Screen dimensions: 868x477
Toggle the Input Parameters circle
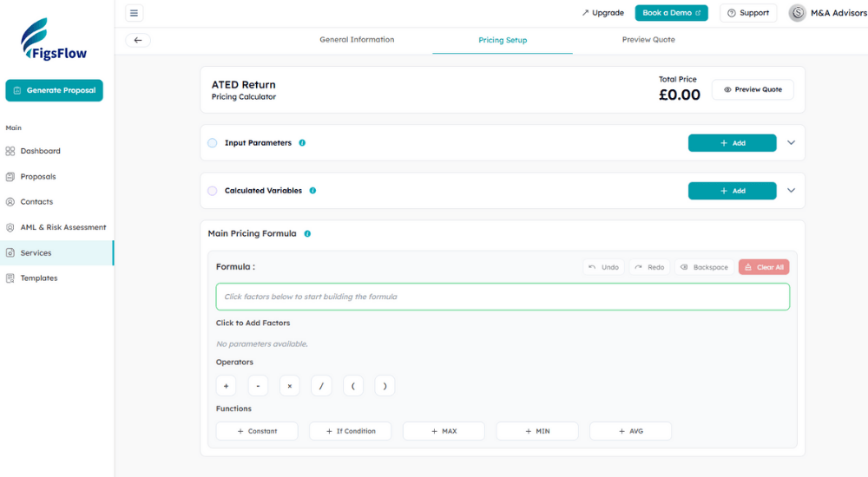tap(213, 143)
